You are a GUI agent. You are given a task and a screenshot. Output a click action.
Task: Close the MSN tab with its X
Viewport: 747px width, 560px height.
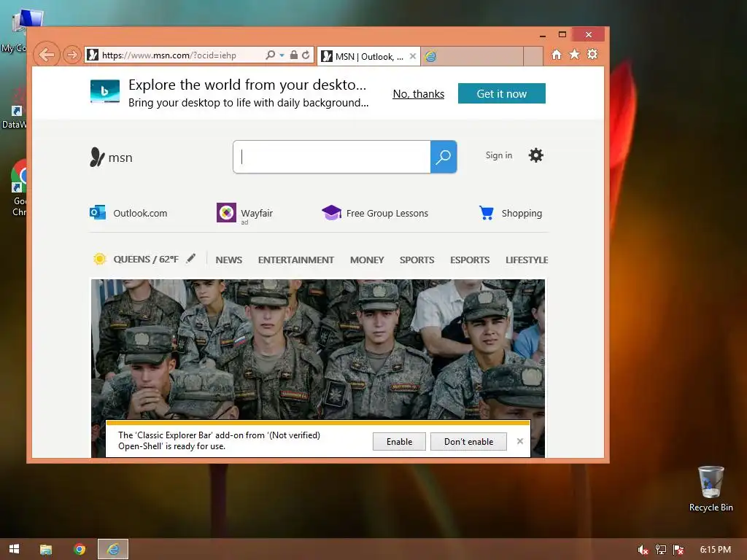coord(413,56)
